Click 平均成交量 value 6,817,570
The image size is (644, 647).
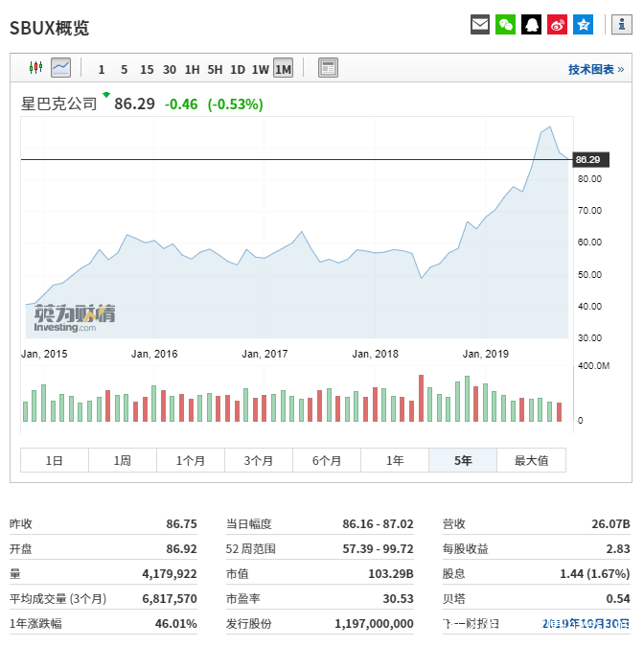click(x=170, y=599)
